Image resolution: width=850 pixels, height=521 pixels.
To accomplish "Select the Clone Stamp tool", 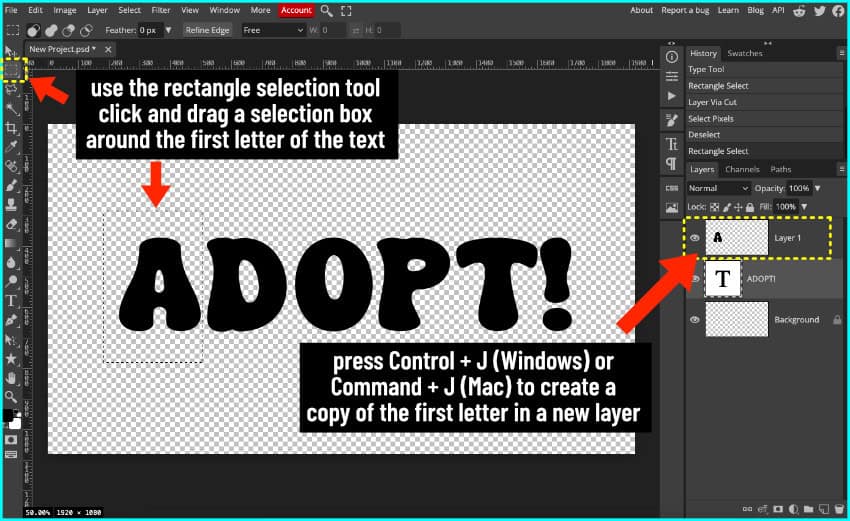I will (x=11, y=204).
